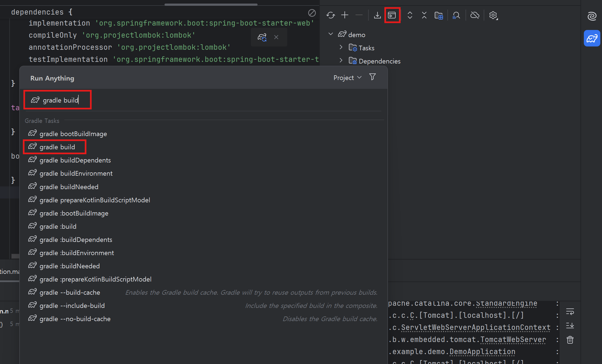Expand the Dependencies tree node
The height and width of the screenshot is (364, 602).
(x=341, y=61)
